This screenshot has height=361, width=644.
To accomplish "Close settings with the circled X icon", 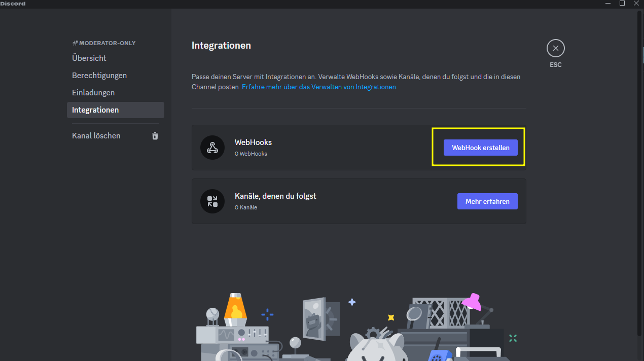I will (555, 49).
